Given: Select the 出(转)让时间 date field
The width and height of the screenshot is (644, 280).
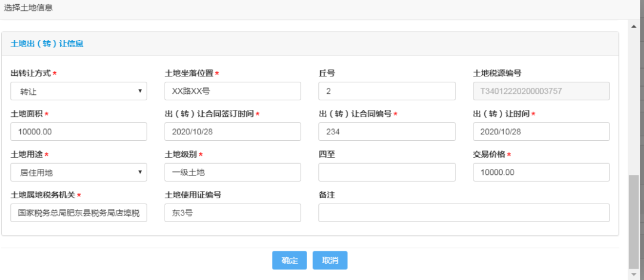Looking at the screenshot, I should (541, 131).
